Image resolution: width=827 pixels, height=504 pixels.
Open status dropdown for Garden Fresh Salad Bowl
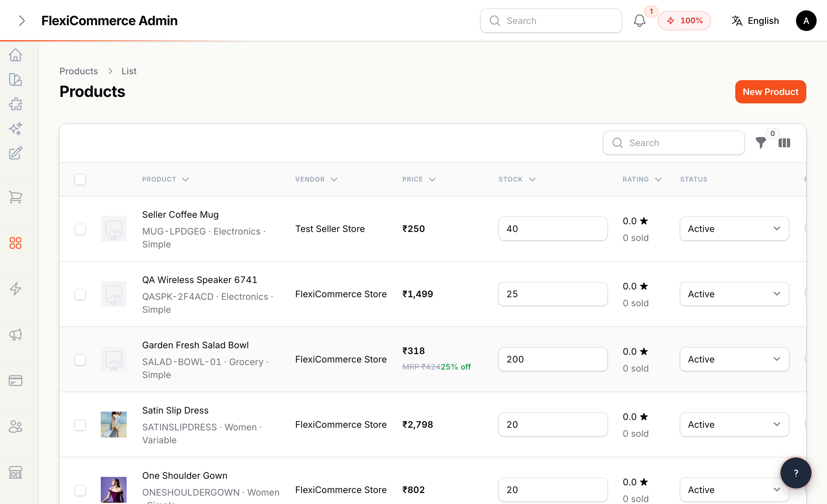tap(734, 359)
